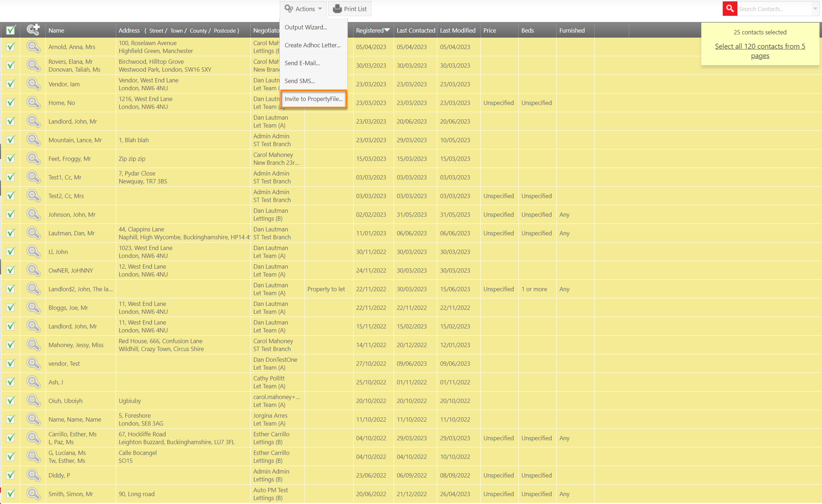Uncheck the Rovers, Elana row checkbox
This screenshot has height=504, width=822.
(x=11, y=66)
